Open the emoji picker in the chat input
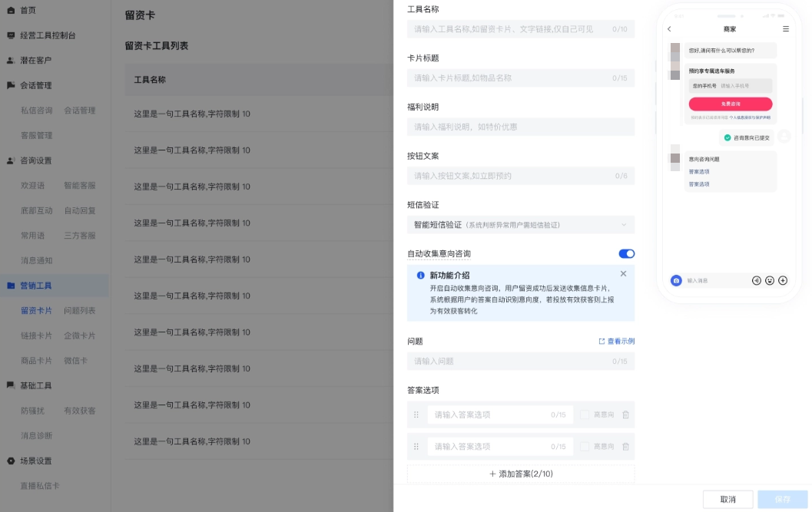 pos(769,280)
